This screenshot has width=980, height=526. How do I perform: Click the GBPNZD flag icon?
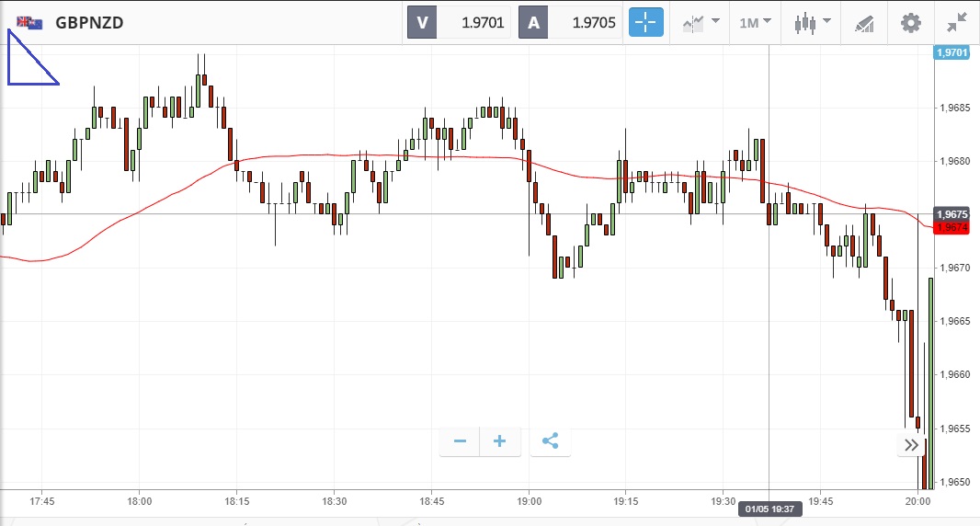(28, 22)
